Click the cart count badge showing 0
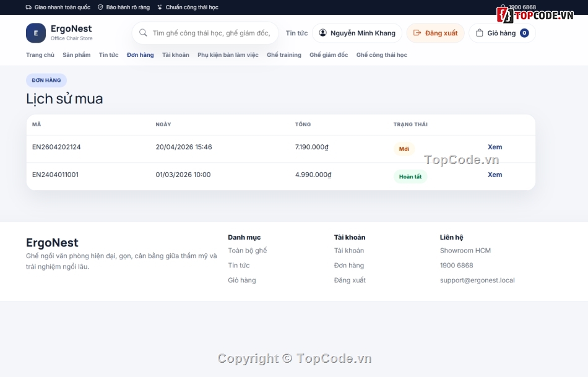The height and width of the screenshot is (377, 588). pyautogui.click(x=524, y=33)
